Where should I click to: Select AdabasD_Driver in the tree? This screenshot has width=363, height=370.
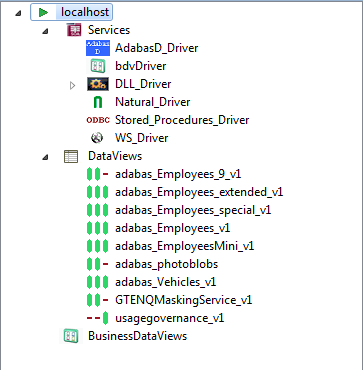tap(157, 48)
